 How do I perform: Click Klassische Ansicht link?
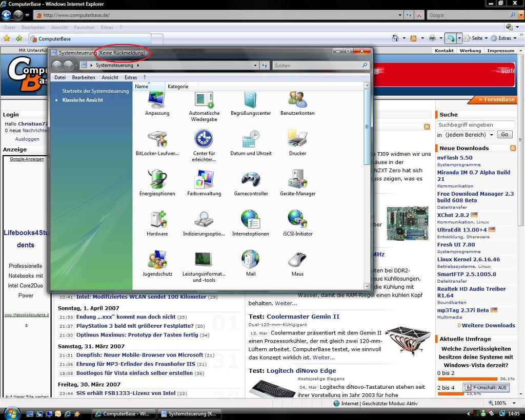click(83, 100)
